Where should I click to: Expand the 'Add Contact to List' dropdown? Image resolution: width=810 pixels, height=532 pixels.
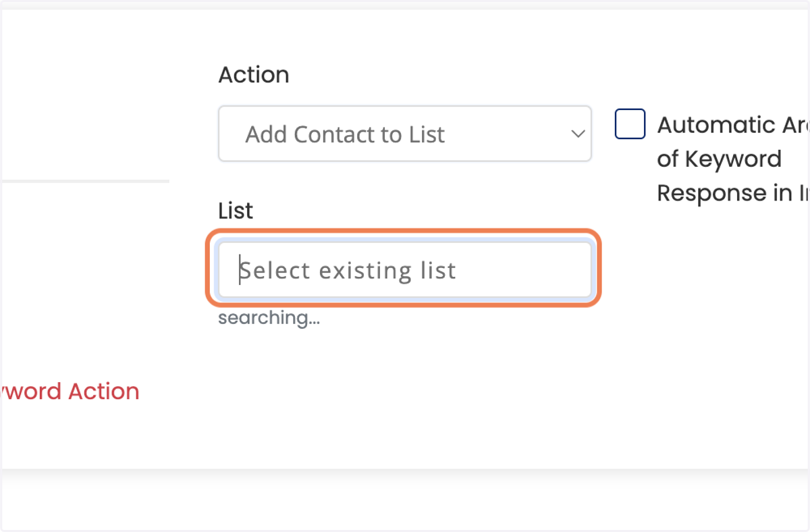tap(404, 134)
